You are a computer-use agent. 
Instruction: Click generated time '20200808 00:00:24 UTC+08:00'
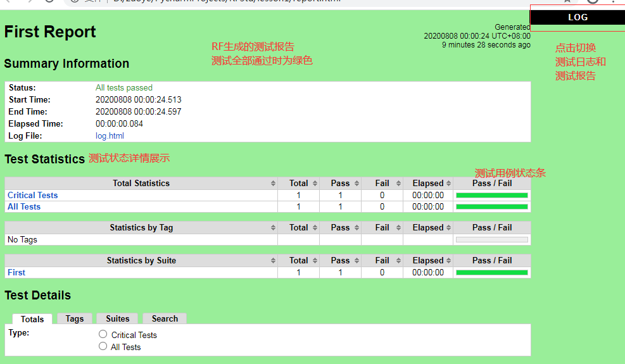(x=477, y=36)
